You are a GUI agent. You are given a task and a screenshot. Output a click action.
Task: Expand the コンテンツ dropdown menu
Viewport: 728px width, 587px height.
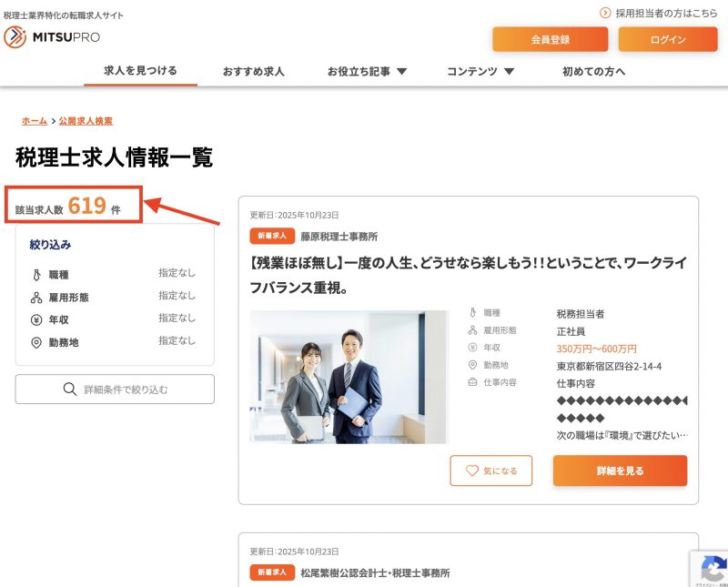tap(509, 71)
